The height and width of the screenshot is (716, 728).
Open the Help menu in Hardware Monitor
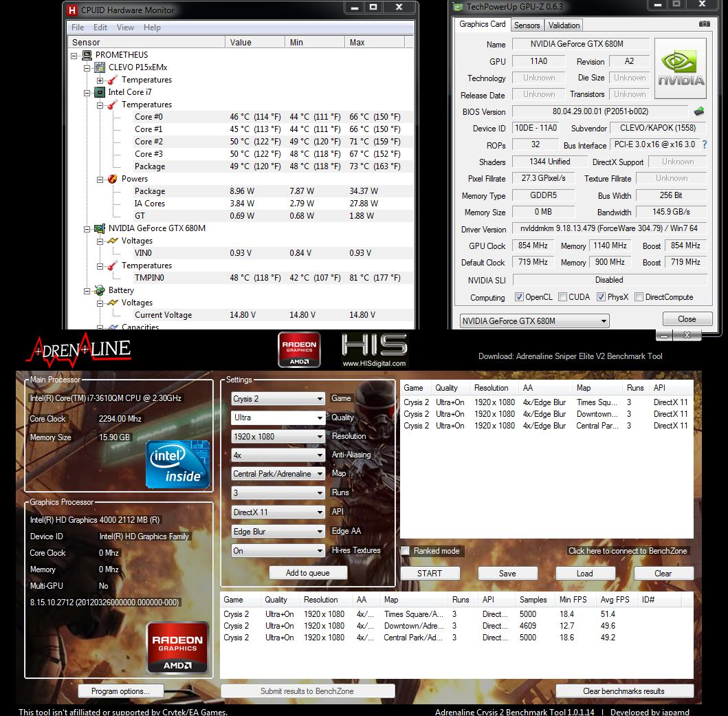152,28
